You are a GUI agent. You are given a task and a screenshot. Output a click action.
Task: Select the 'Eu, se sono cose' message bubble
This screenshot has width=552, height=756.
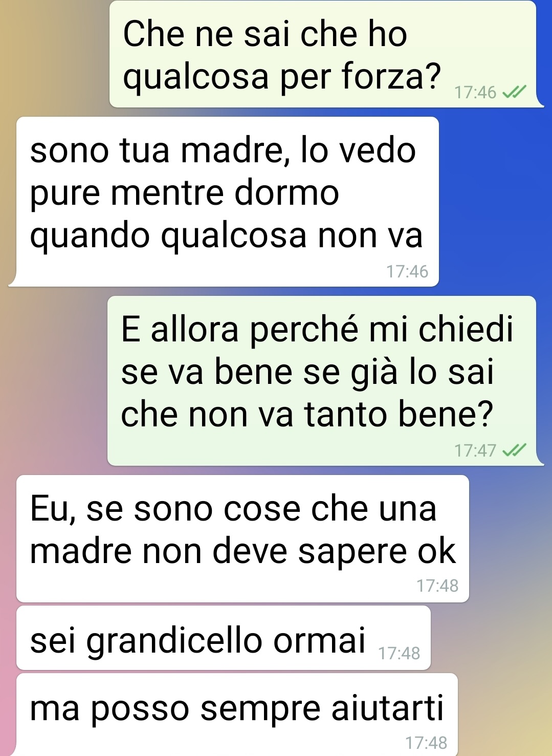point(242,538)
